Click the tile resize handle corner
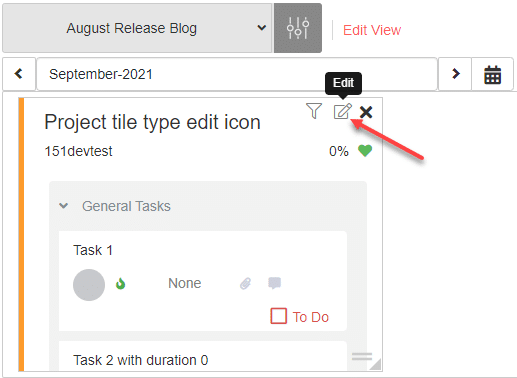517x378 pixels. point(375,364)
